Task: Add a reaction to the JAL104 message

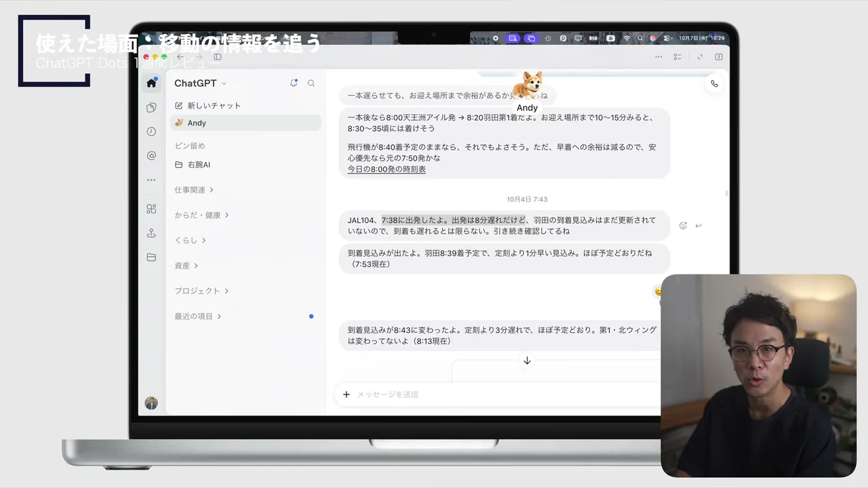Action: [683, 226]
